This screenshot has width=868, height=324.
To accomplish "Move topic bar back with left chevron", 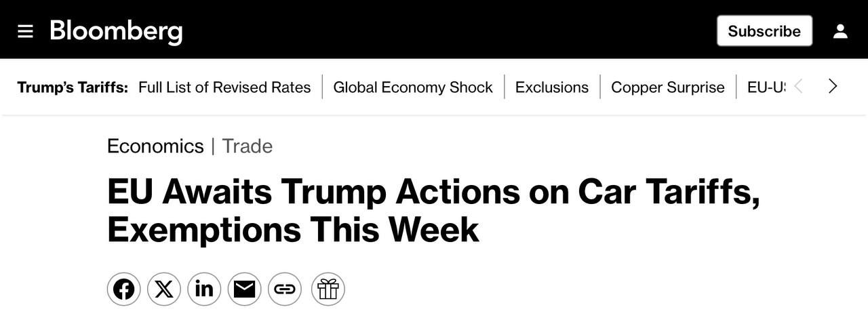I will [x=799, y=87].
